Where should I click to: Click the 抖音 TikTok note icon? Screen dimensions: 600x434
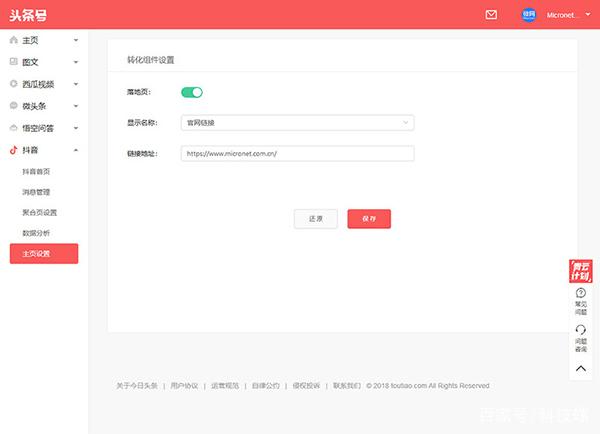pyautogui.click(x=13, y=150)
